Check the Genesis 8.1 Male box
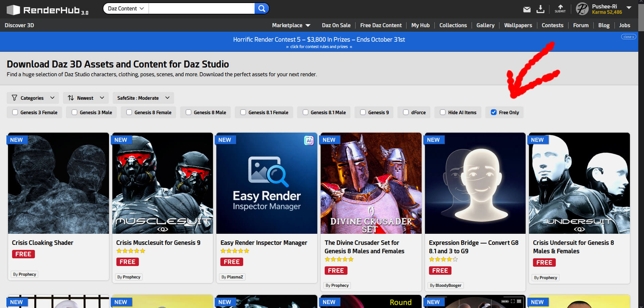The image size is (644, 308). tap(306, 112)
